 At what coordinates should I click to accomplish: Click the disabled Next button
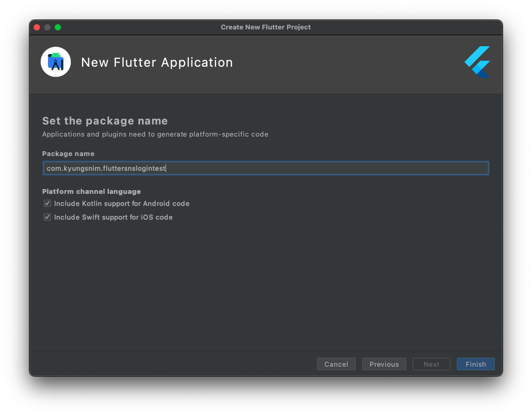(431, 364)
